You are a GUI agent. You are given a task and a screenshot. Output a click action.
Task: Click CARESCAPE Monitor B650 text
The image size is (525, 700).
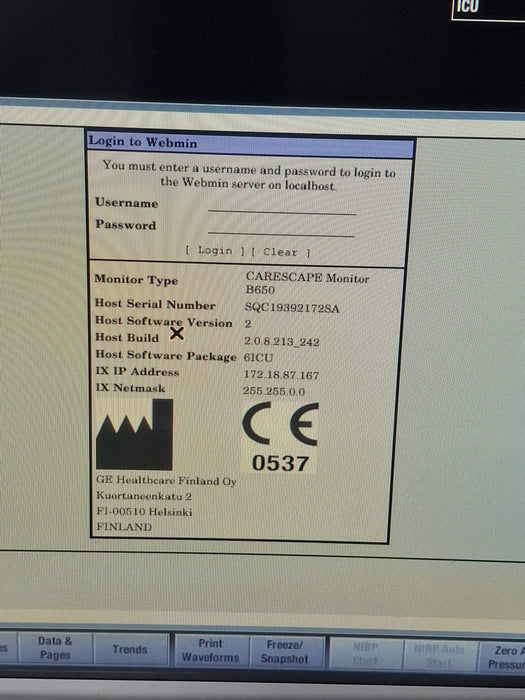tap(307, 283)
